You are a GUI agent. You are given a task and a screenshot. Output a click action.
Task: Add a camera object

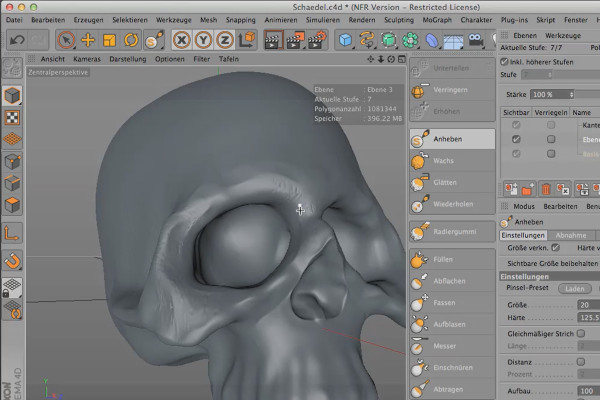tap(475, 40)
